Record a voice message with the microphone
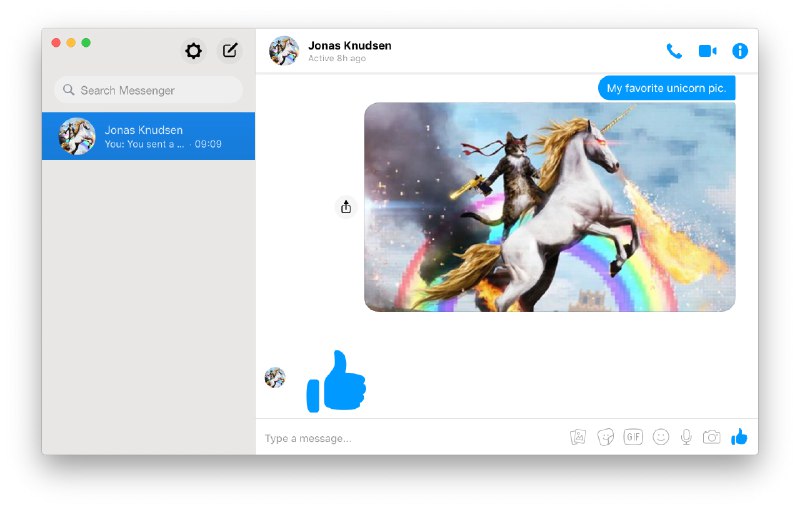Screen dimensions: 800x510 686,437
